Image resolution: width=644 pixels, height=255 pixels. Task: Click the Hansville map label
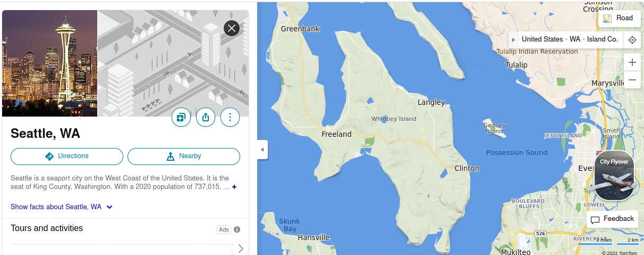click(x=313, y=237)
